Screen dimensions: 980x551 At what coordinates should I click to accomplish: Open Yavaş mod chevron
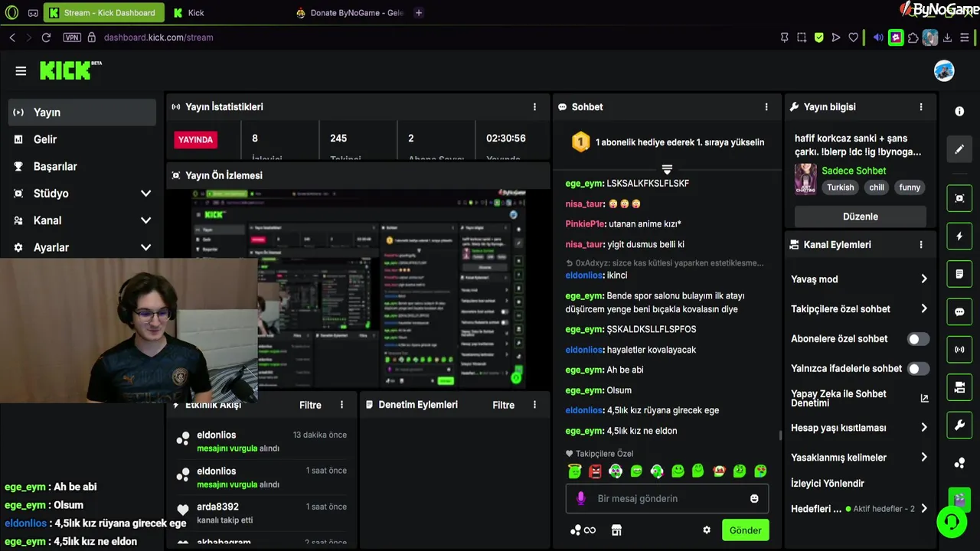point(924,279)
